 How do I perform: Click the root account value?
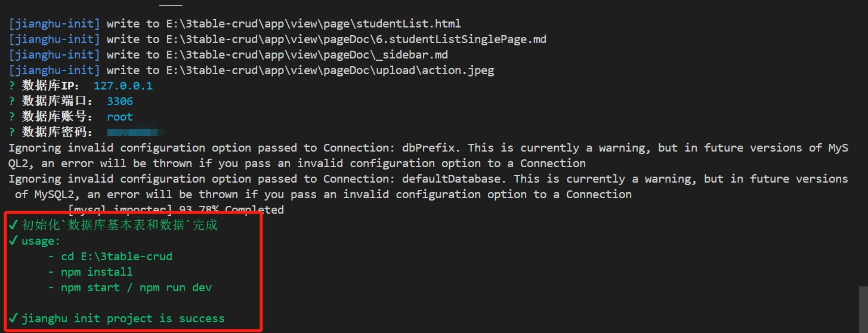(x=120, y=116)
